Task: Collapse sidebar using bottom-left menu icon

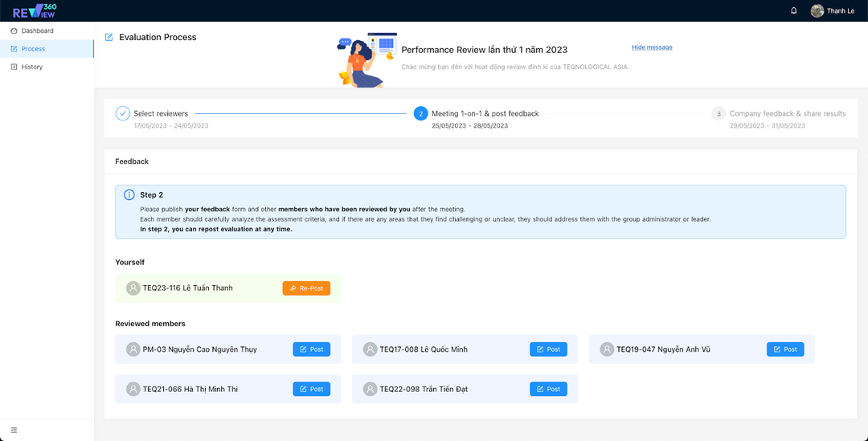Action: [14, 430]
